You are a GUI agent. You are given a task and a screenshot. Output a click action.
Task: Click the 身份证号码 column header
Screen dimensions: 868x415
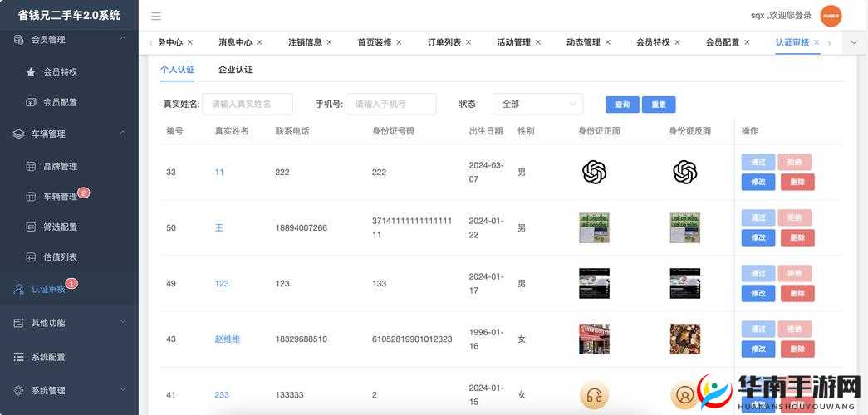[x=393, y=131]
